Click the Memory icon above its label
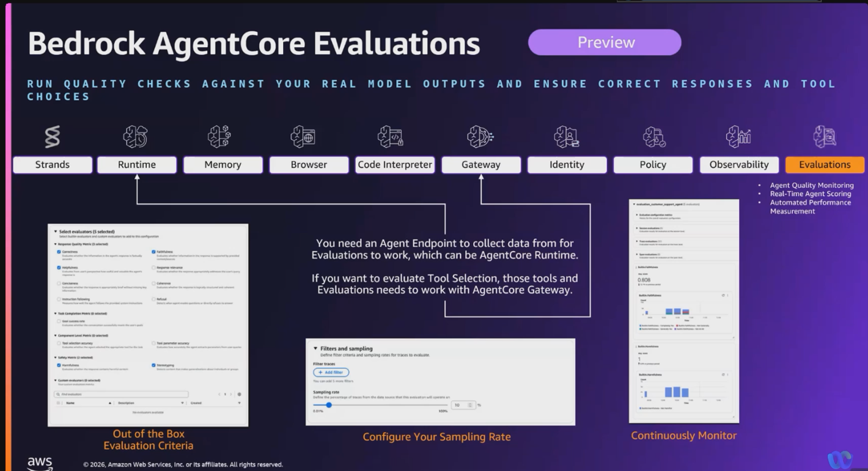This screenshot has width=868, height=471. pos(219,137)
